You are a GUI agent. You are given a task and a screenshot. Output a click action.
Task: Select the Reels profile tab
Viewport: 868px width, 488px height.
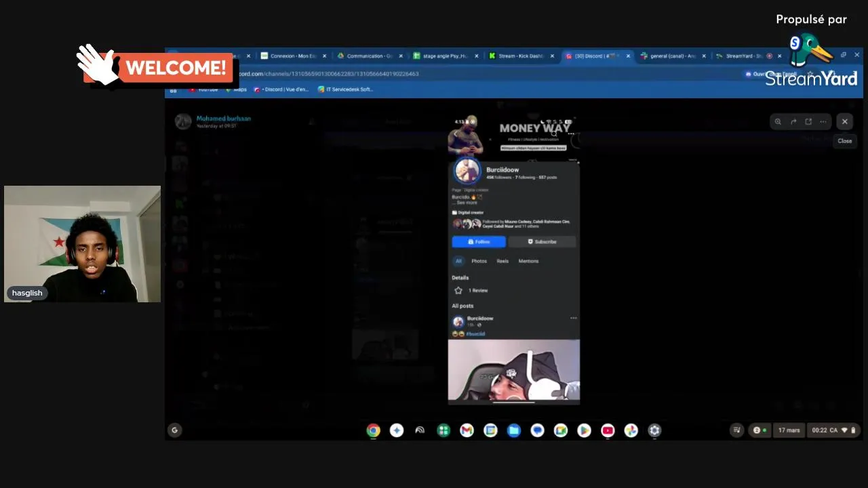pos(502,261)
